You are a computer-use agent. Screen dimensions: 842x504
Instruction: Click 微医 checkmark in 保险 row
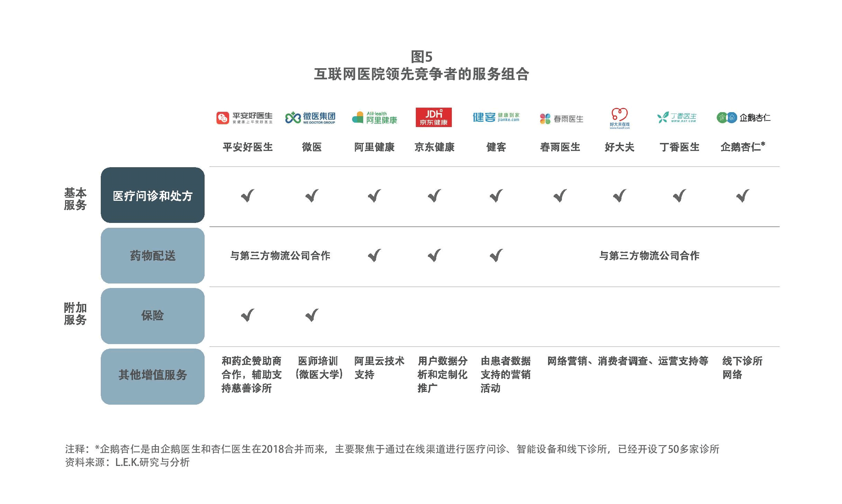pos(312,315)
